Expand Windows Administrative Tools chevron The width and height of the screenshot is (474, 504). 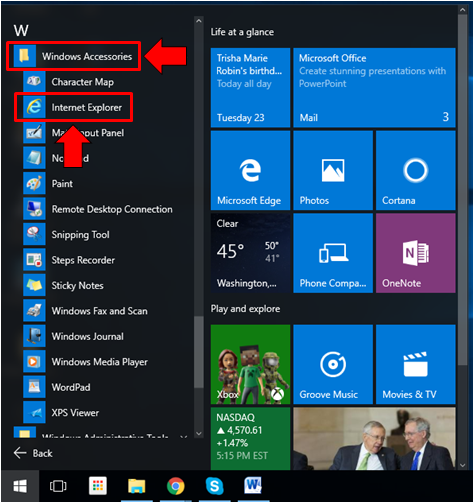click(183, 436)
